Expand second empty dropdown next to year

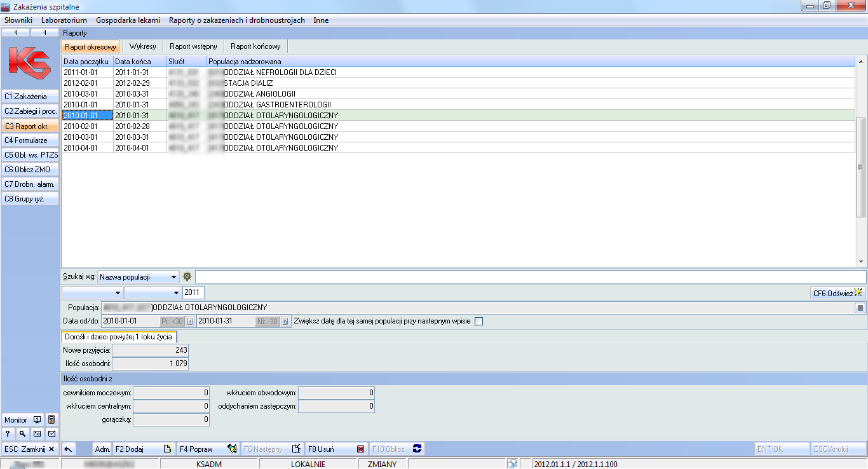pyautogui.click(x=176, y=293)
